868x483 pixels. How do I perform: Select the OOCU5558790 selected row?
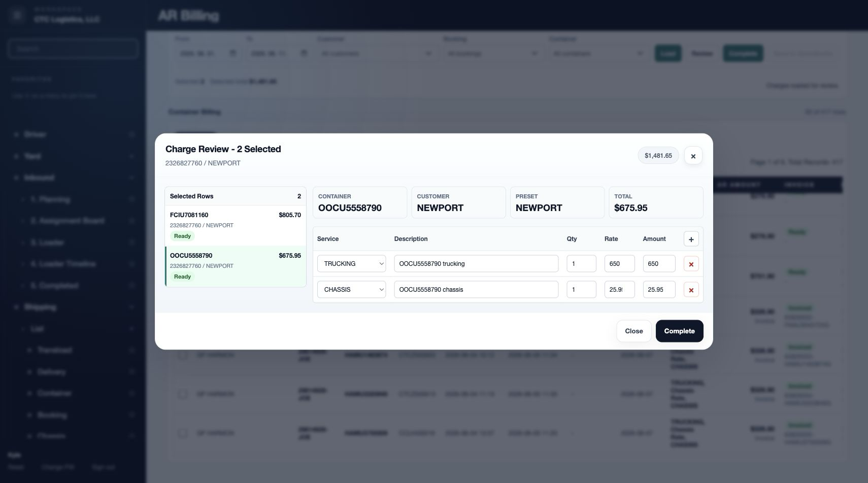point(236,266)
